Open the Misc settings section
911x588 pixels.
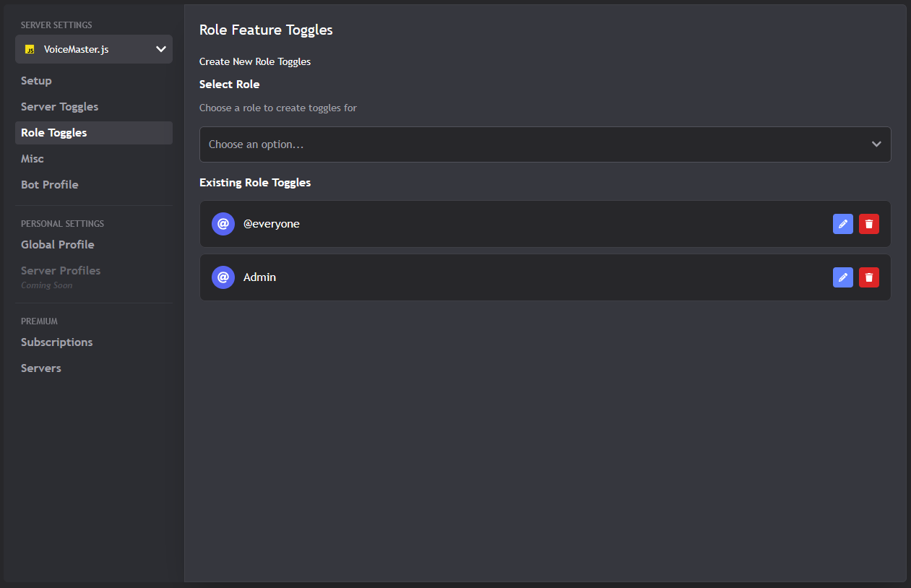click(x=32, y=158)
